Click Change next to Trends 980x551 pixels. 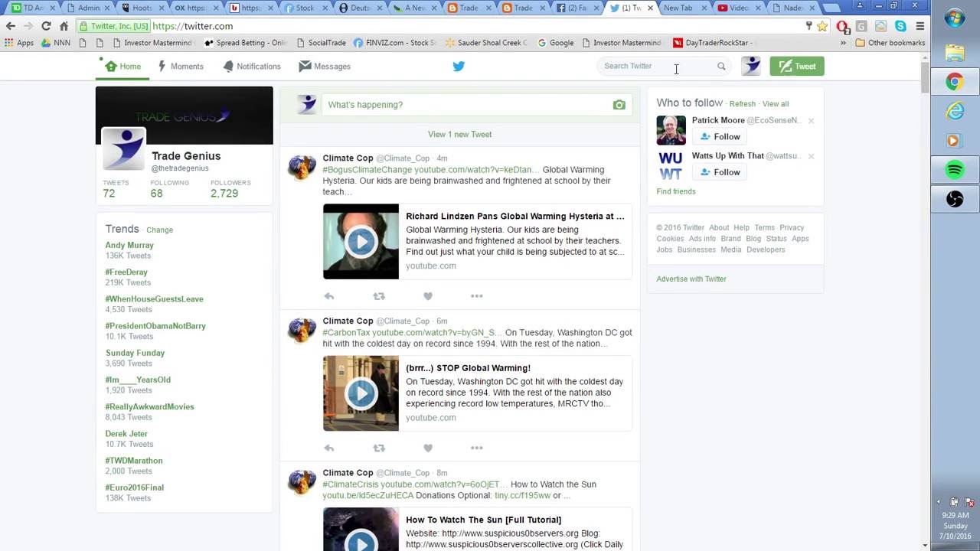click(x=159, y=230)
